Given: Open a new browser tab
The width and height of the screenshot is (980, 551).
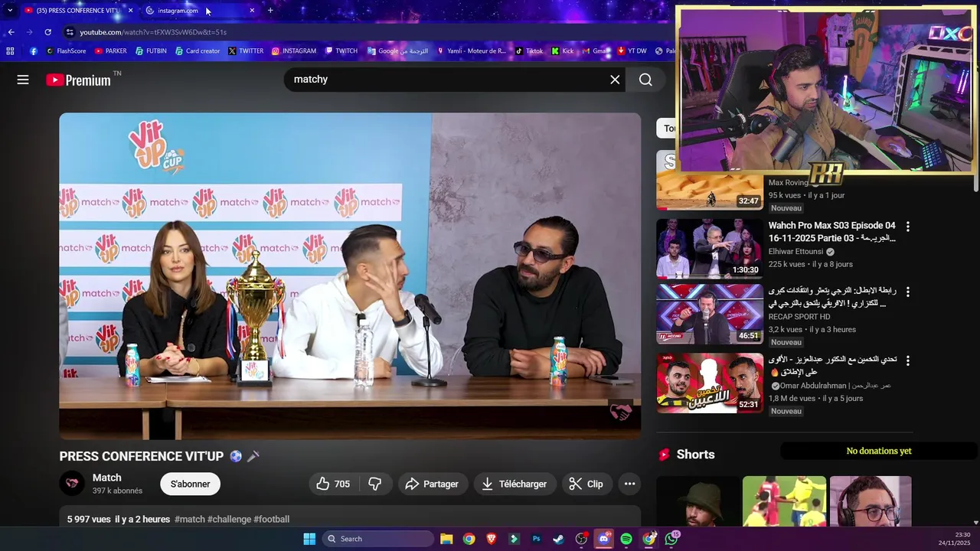Looking at the screenshot, I should pos(270,11).
